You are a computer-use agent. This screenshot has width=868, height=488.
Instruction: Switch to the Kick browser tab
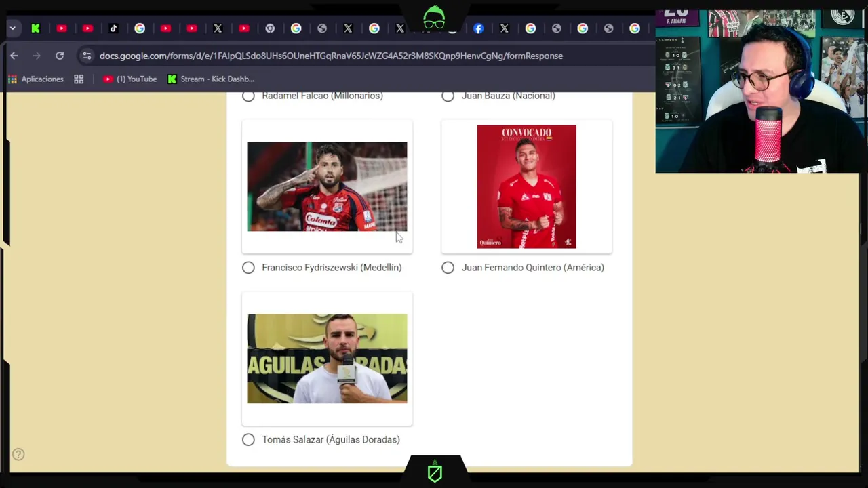[35, 28]
